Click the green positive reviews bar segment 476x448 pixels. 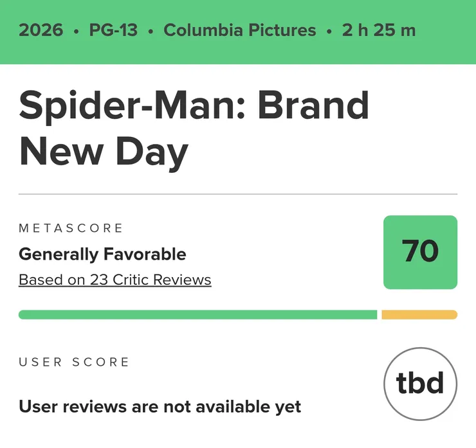pos(197,314)
